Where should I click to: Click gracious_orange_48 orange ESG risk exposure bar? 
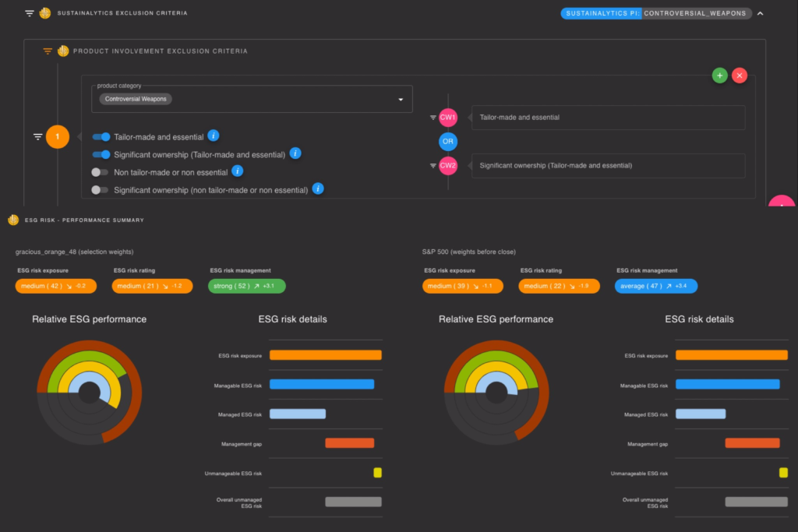click(x=326, y=355)
